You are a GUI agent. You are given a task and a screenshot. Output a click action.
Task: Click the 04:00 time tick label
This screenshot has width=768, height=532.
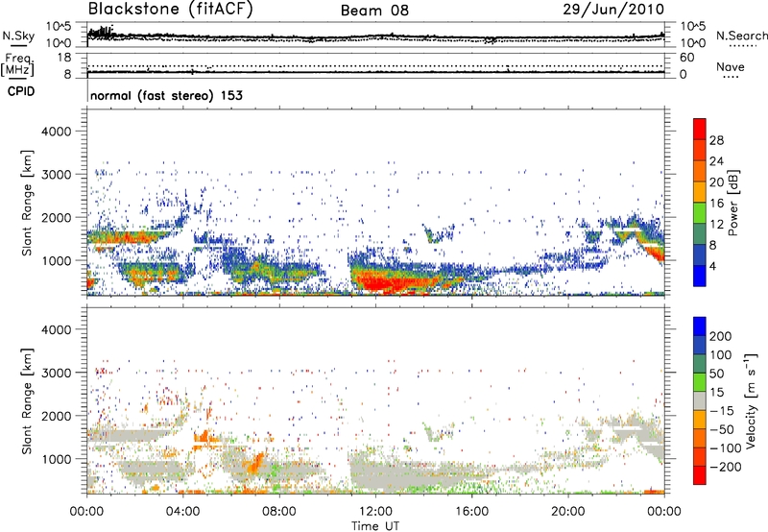[182, 512]
